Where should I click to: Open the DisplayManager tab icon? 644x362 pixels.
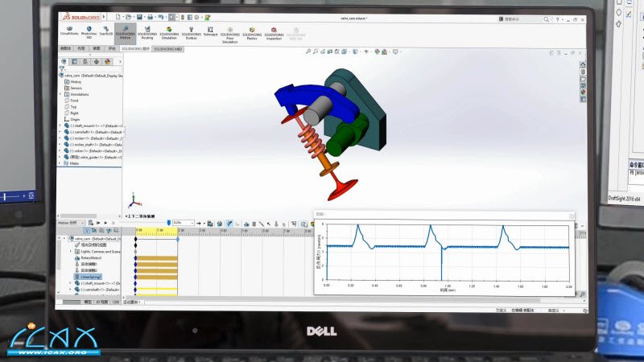[x=107, y=62]
